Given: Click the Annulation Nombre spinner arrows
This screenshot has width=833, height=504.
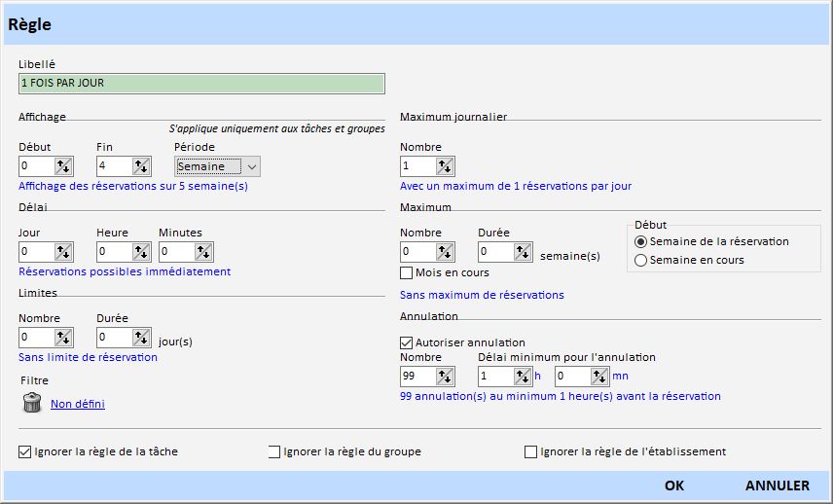Looking at the screenshot, I should point(445,377).
